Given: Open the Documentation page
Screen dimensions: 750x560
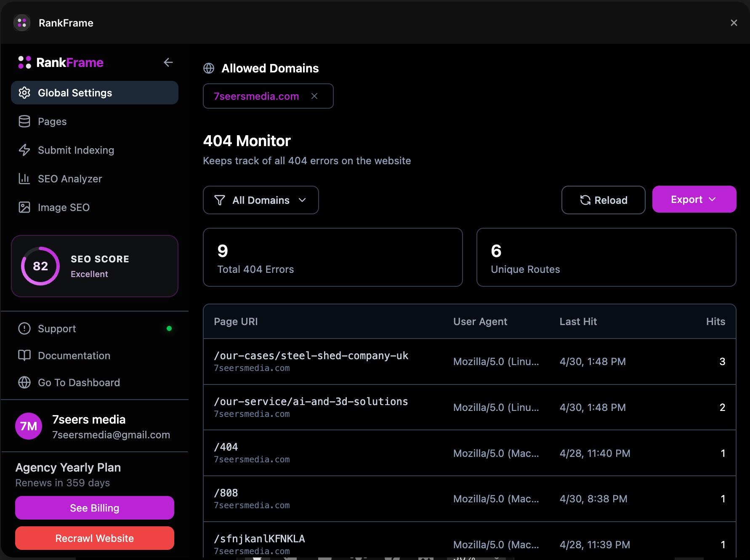Looking at the screenshot, I should pos(74,355).
